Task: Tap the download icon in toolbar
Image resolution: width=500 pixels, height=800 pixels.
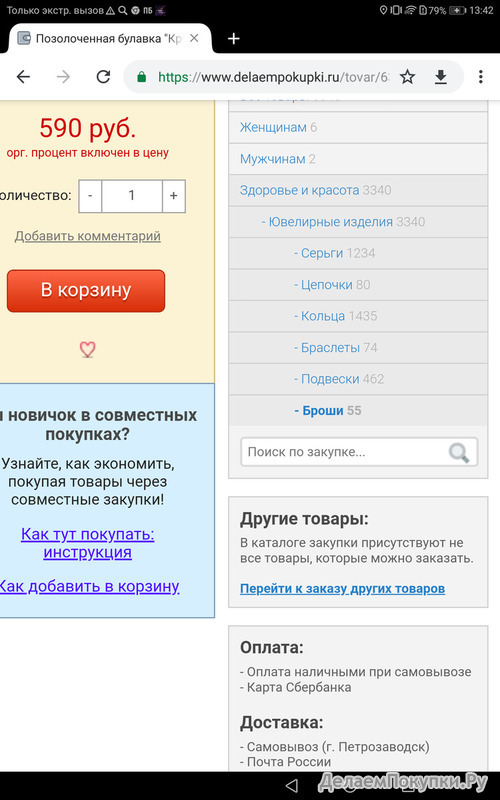Action: [440, 77]
